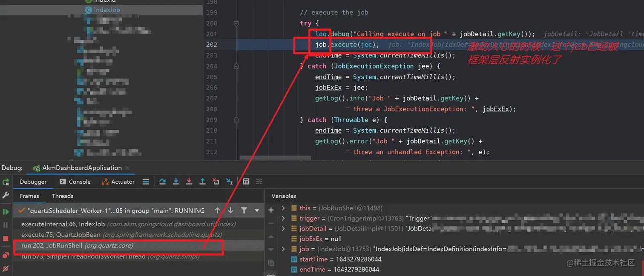Viewport: 644px width, 276px height.
Task: Click the fold marker on line 200
Action: coord(236,23)
